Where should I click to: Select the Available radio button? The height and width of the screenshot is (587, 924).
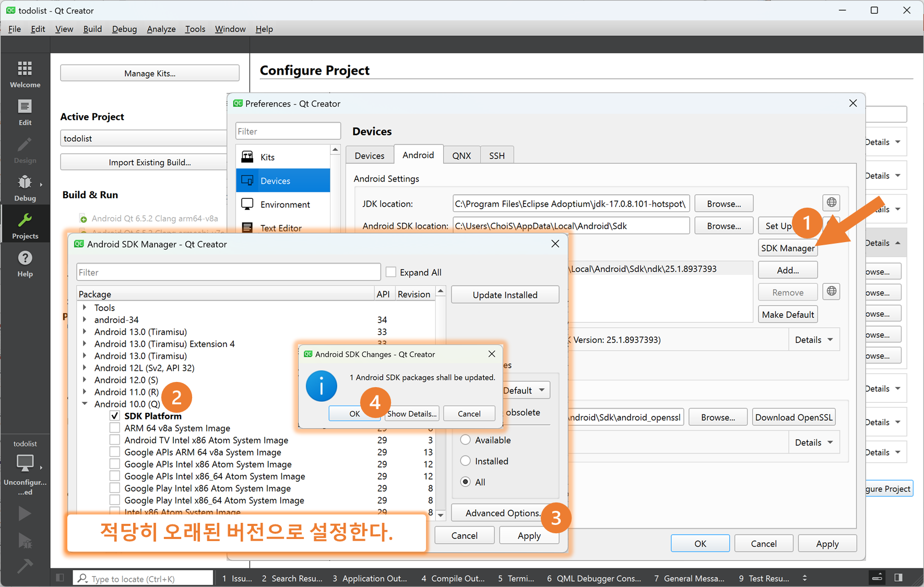pos(466,440)
